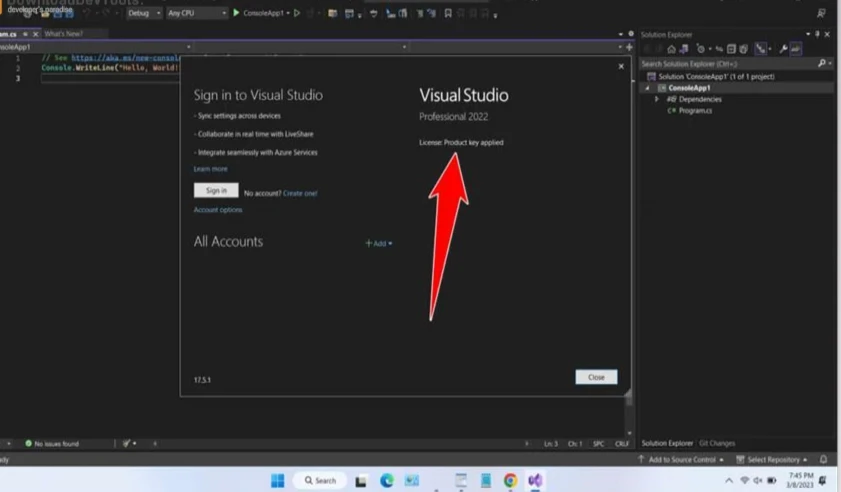Open Solution Explorer window options dropdown arrow
841x492 pixels.
(x=808, y=34)
